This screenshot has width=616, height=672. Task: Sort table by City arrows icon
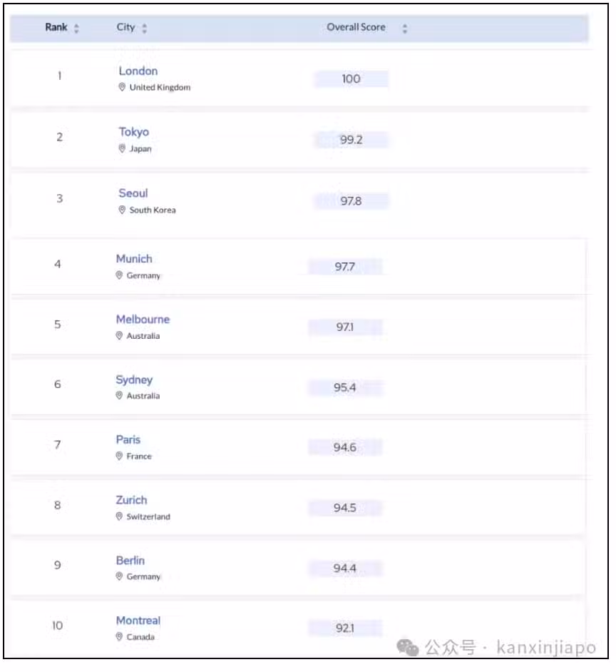(x=144, y=29)
